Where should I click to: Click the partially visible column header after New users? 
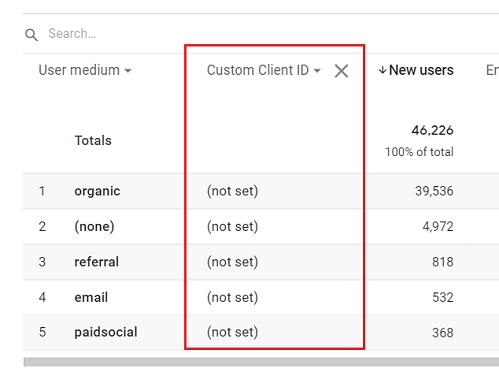pyautogui.click(x=492, y=70)
